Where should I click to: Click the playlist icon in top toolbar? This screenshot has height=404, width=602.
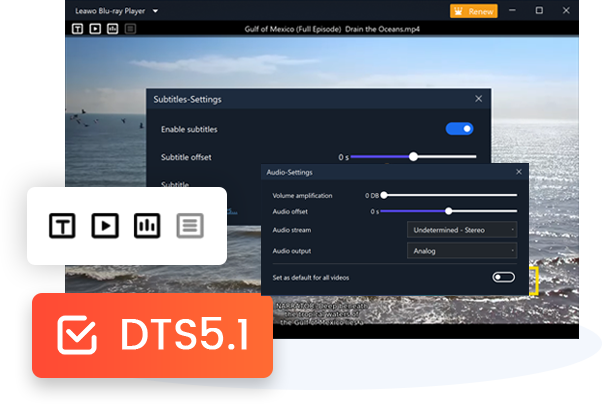click(130, 29)
